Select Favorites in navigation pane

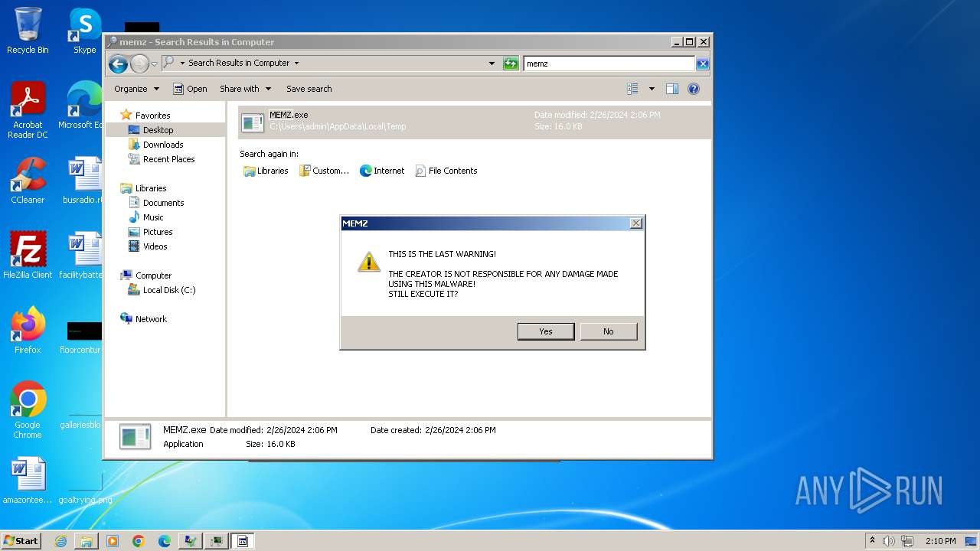point(152,116)
